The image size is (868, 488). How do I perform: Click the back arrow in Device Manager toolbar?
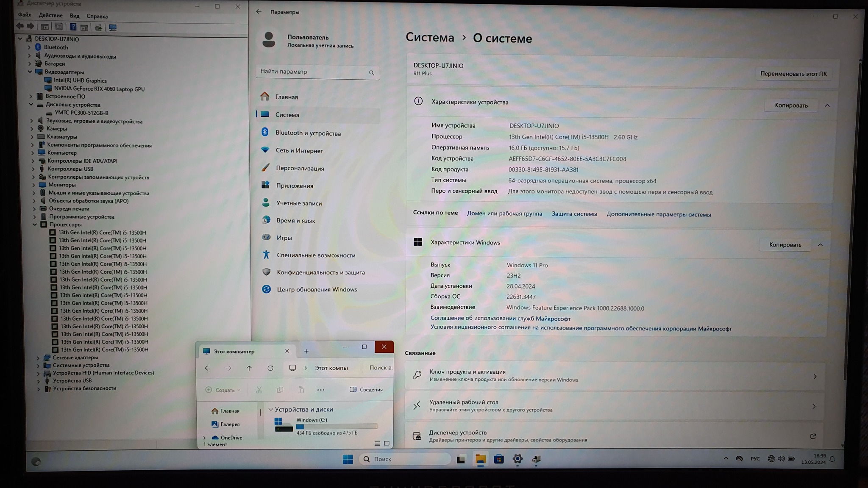tap(20, 26)
